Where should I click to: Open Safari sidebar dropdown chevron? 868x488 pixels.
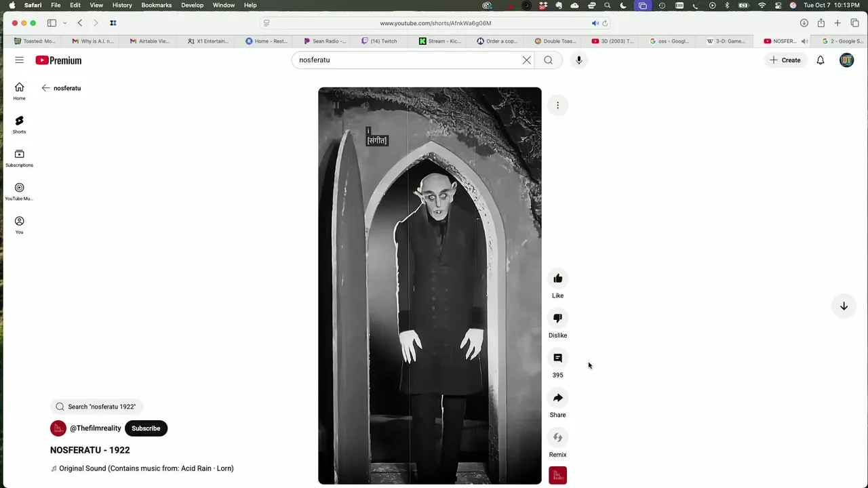pos(65,23)
